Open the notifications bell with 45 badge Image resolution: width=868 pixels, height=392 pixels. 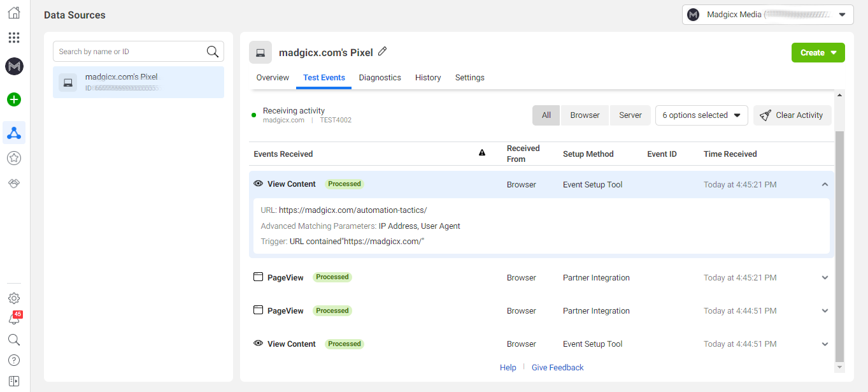click(14, 319)
